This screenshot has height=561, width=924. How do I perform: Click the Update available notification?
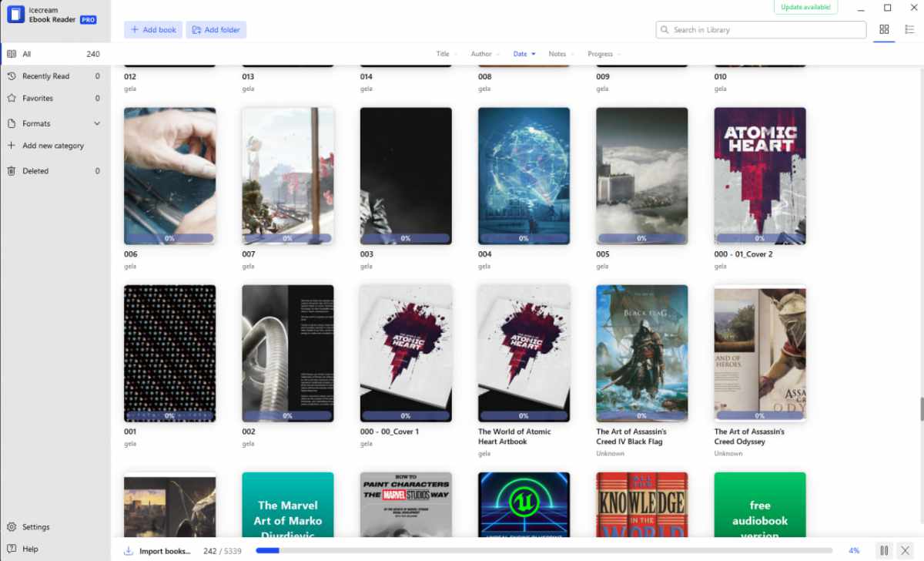[x=805, y=7]
